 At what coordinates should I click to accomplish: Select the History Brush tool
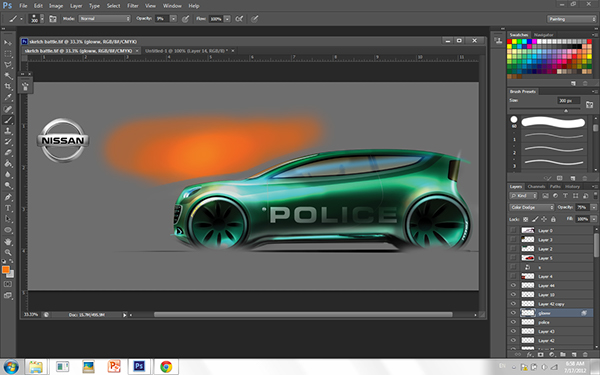pyautogui.click(x=8, y=142)
